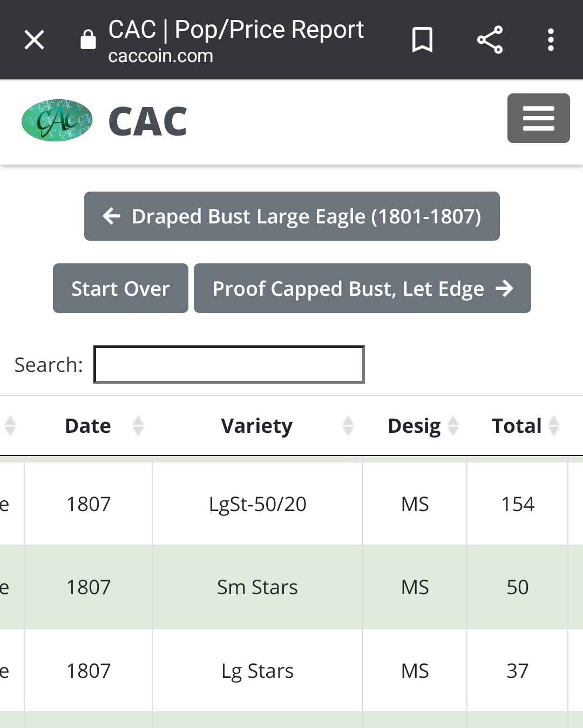Close the browser tab with X icon

point(34,40)
